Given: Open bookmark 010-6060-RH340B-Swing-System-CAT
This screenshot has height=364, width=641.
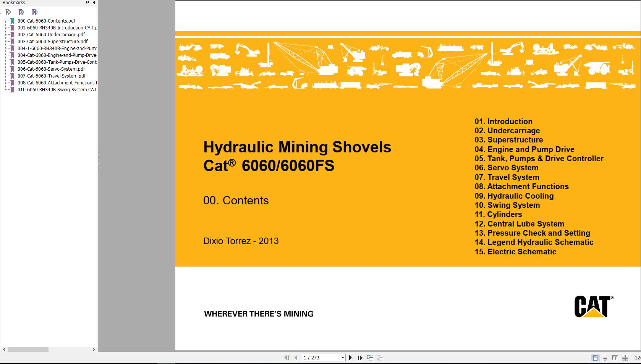Looking at the screenshot, I should click(x=57, y=89).
